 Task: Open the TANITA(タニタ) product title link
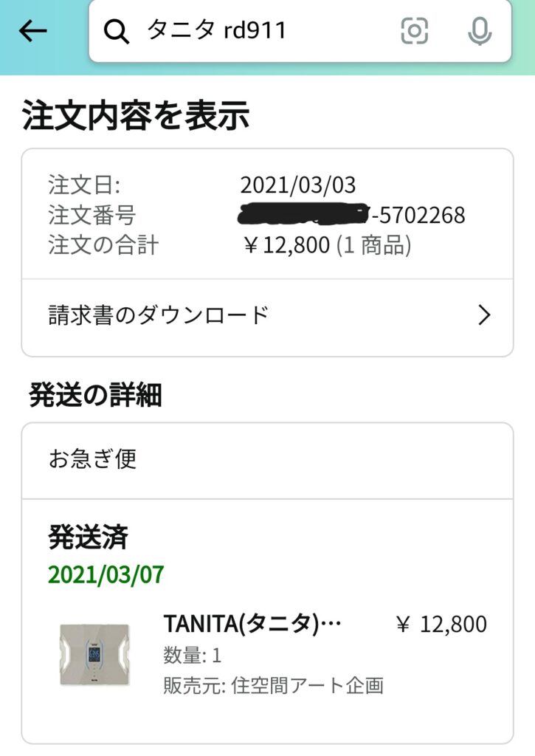point(252,624)
